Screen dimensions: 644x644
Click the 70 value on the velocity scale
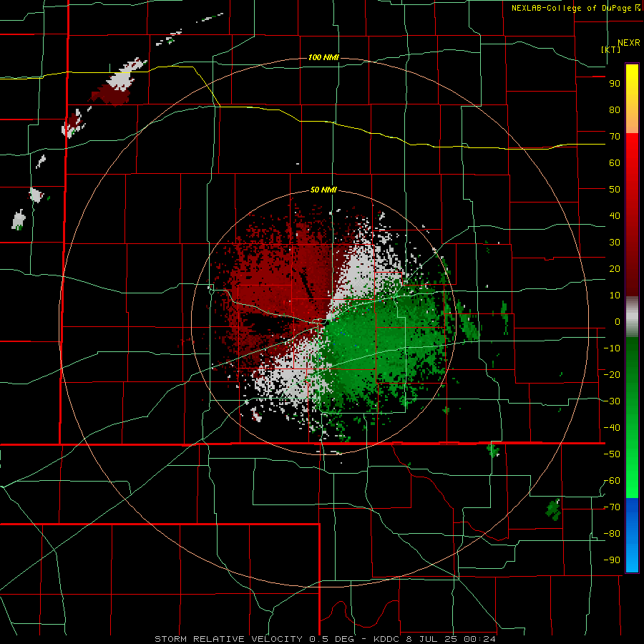tap(615, 137)
